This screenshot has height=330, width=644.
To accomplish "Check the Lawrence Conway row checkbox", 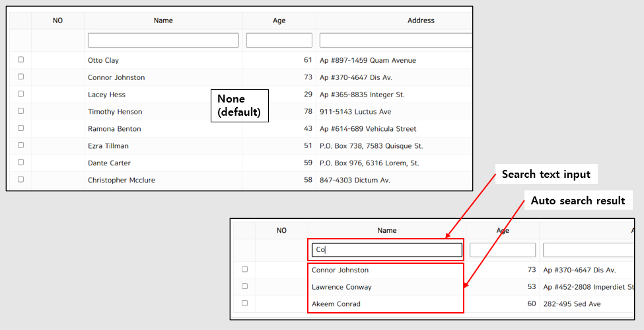I will click(245, 286).
